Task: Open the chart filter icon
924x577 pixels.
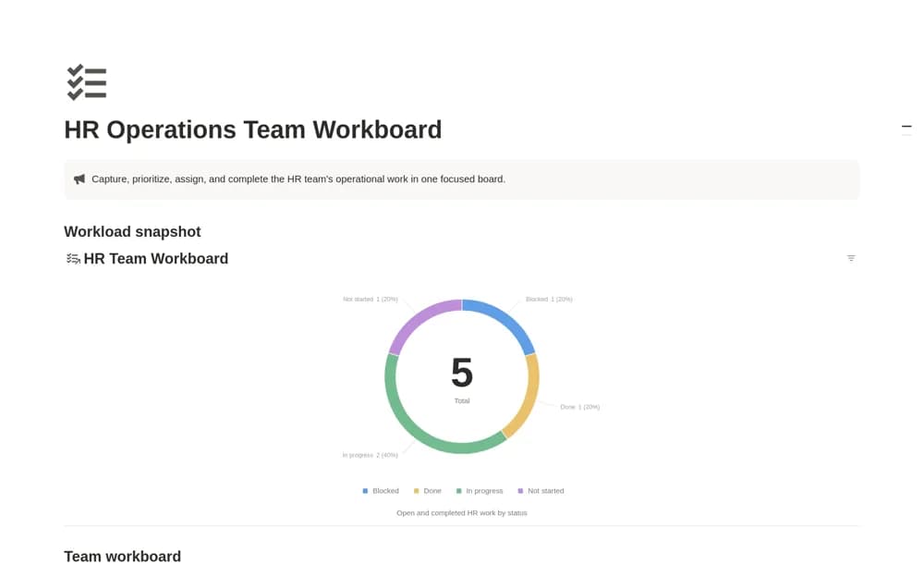Action: point(850,258)
